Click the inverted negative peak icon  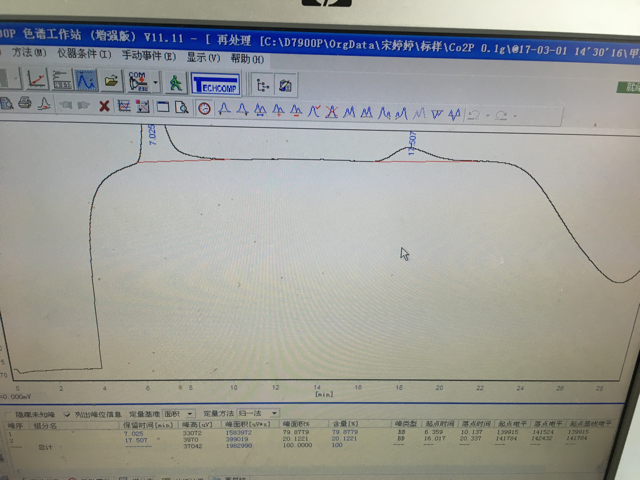pyautogui.click(x=436, y=114)
